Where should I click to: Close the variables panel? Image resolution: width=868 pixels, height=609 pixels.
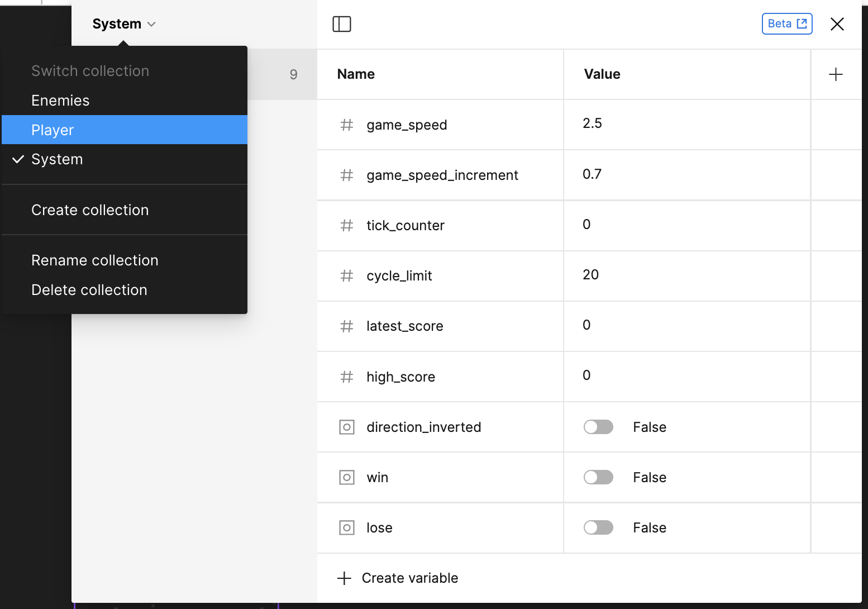837,24
